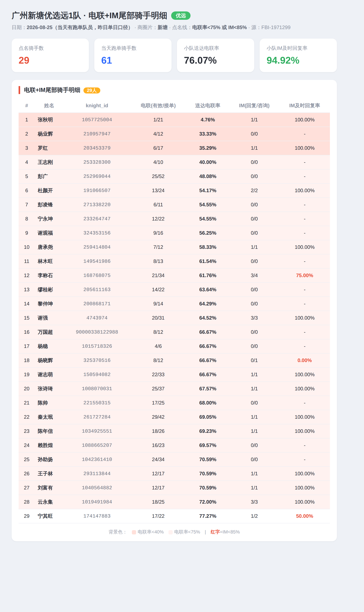
Task: Click the source code FBI-1971299
Action: click(276, 28)
